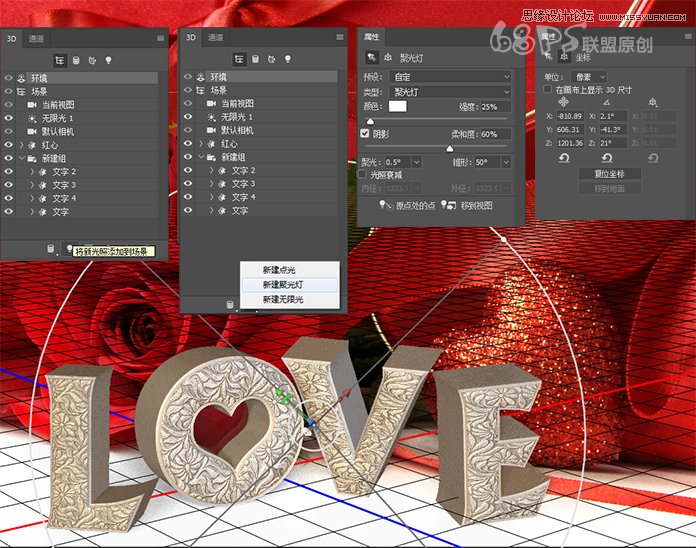This screenshot has width=696, height=548.
Task: Click meshes filter icon in middle 3D panel
Action: pyautogui.click(x=255, y=59)
